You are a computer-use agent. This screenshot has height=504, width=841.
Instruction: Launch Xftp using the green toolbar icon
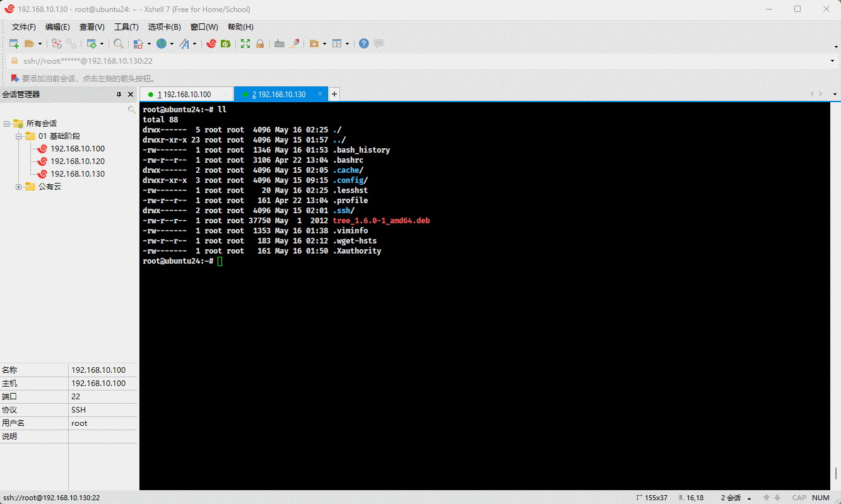[225, 44]
